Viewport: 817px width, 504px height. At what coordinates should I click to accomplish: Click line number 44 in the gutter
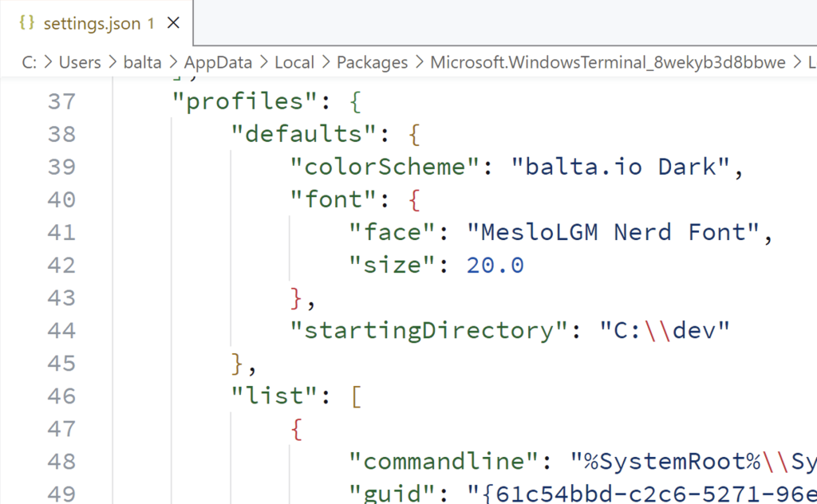(x=61, y=331)
